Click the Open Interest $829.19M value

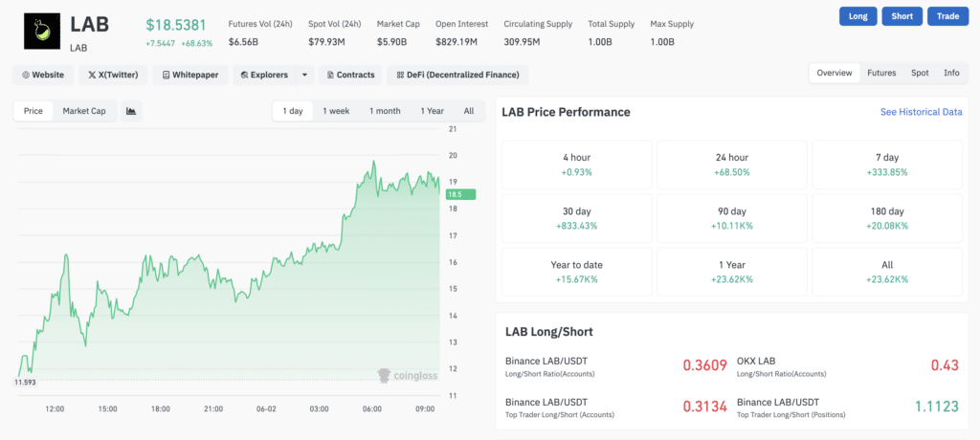pyautogui.click(x=457, y=42)
